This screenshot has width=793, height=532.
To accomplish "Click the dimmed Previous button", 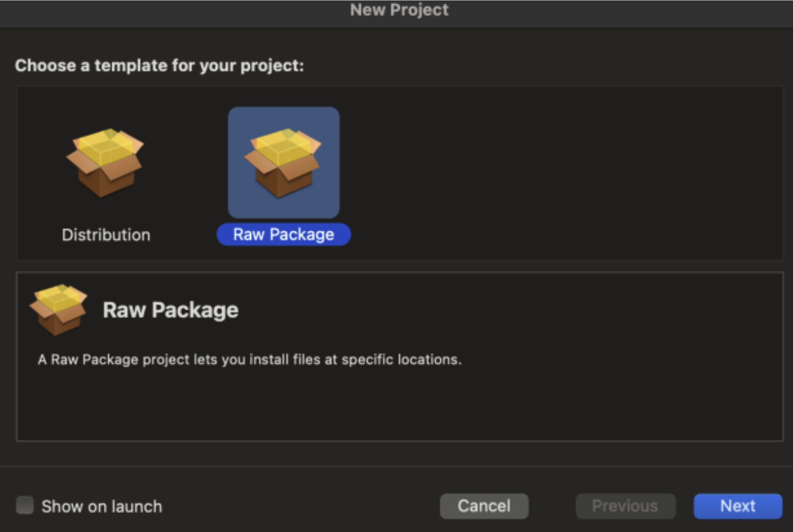I will (x=625, y=506).
